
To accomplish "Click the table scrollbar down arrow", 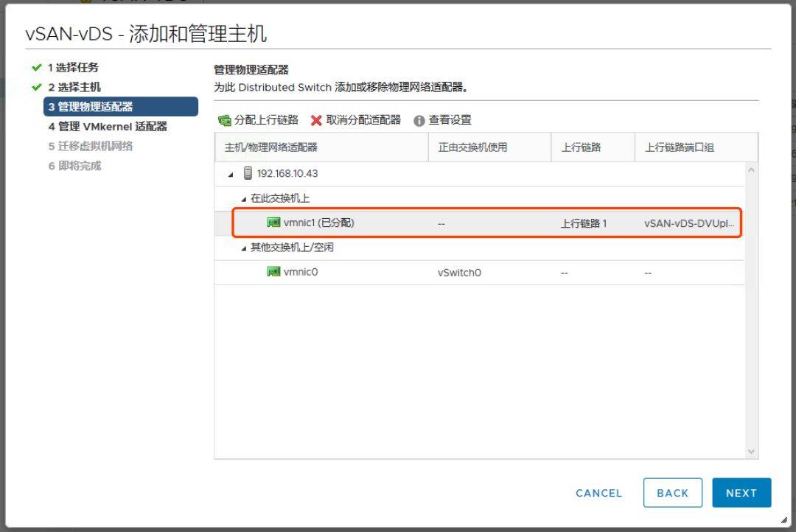I will coord(751,451).
